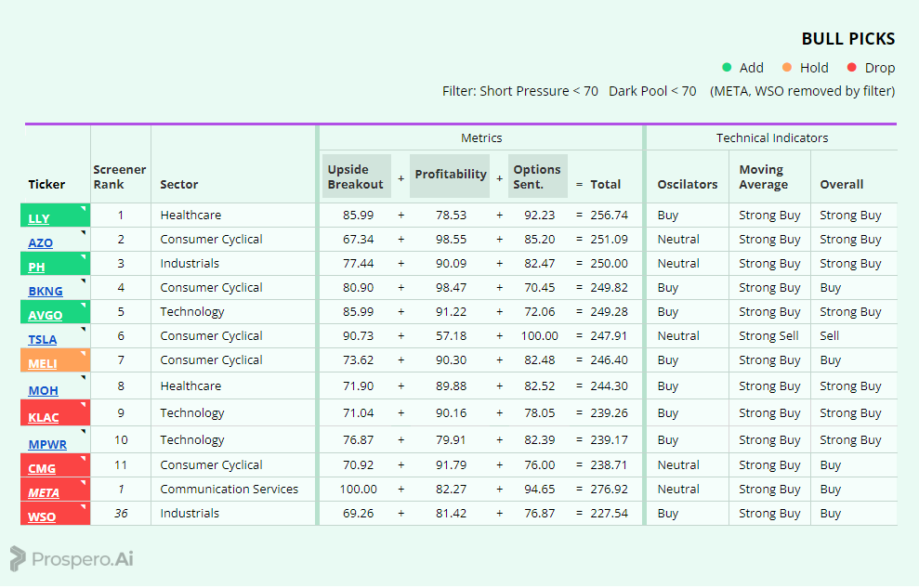919x588 pixels.
Task: Open the PH ticker link
Action: click(36, 267)
